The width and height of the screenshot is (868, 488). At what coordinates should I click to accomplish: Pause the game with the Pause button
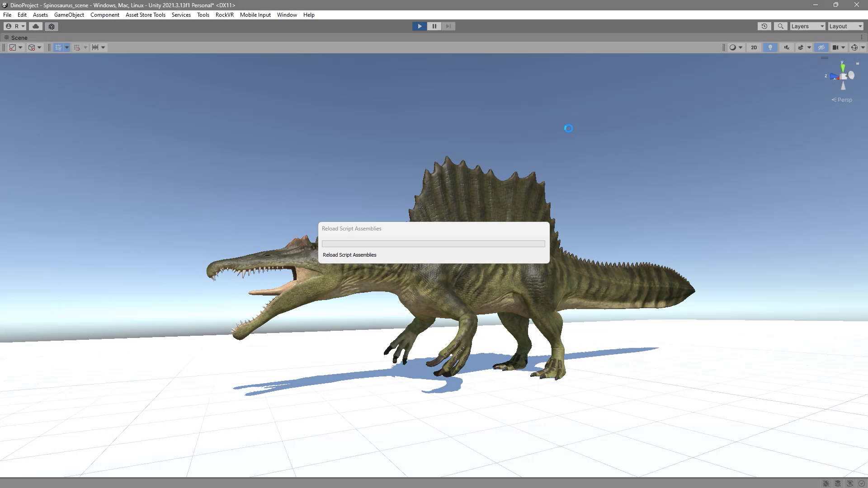coord(434,26)
